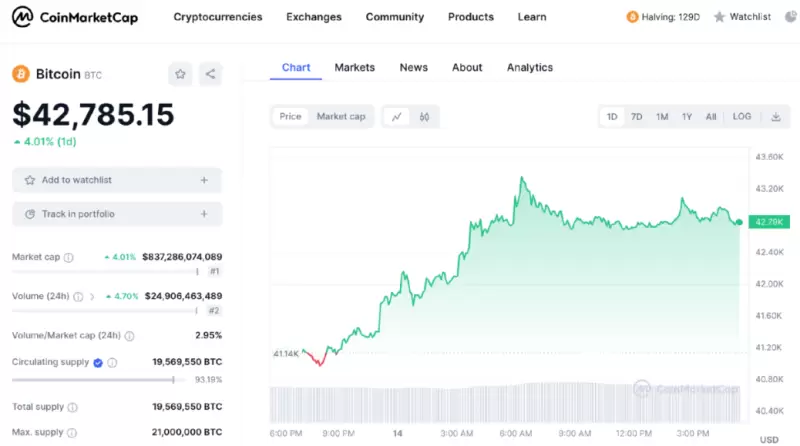The height and width of the screenshot is (446, 800).
Task: Click the Circulating supply verified badge
Action: [98, 362]
